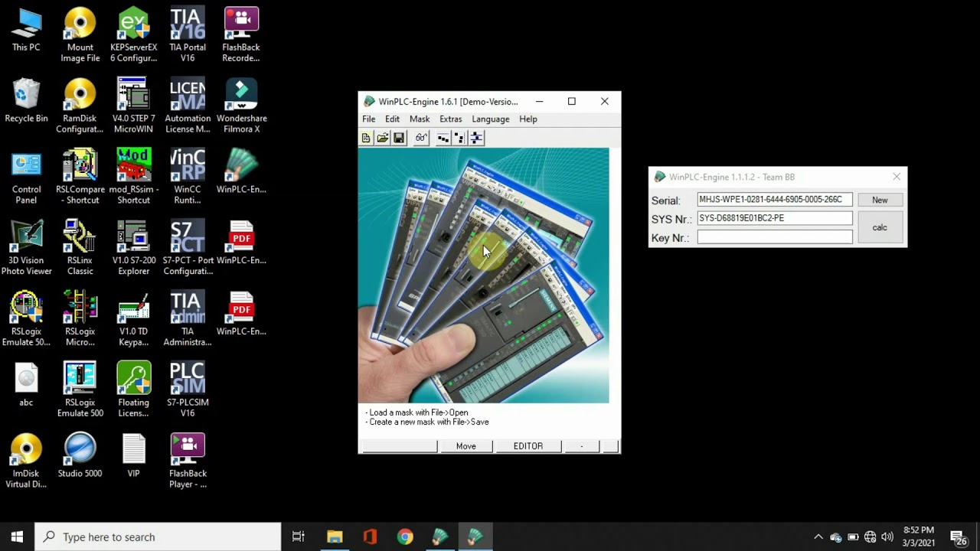This screenshot has width=980, height=551.
Task: Open the Mask menu
Action: tap(420, 119)
